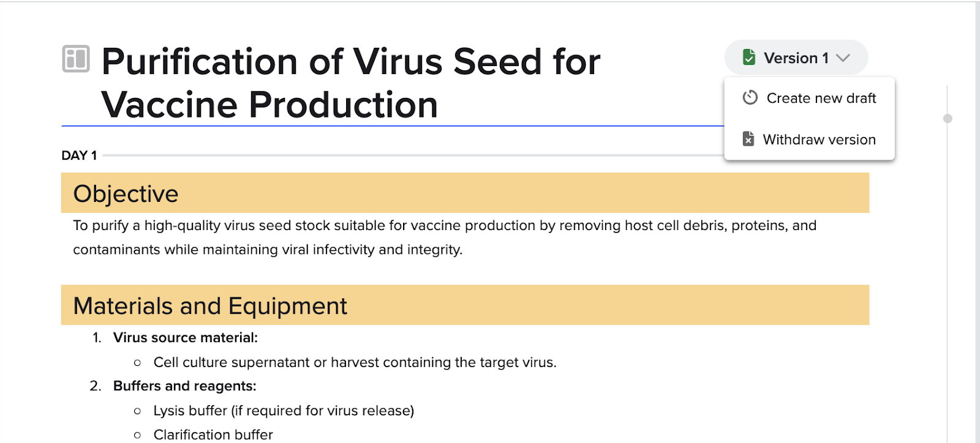The width and height of the screenshot is (980, 443).
Task: Click the Virus source material list item
Action: pyautogui.click(x=186, y=338)
